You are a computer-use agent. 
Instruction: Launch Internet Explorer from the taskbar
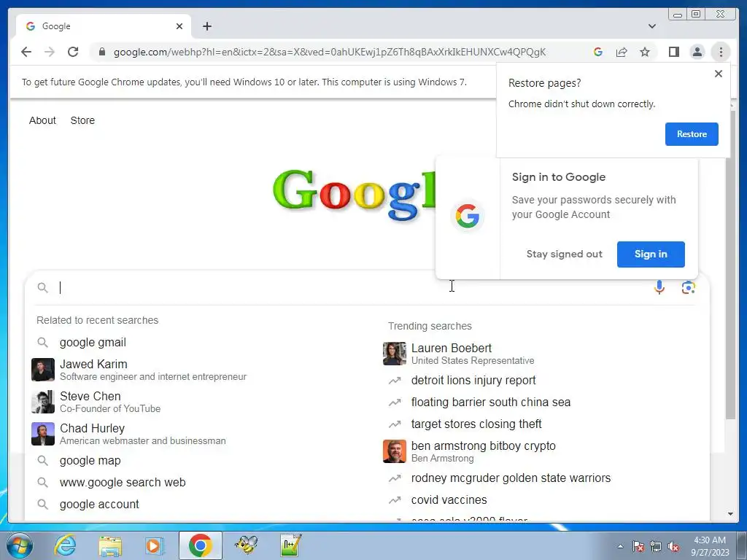(x=65, y=545)
